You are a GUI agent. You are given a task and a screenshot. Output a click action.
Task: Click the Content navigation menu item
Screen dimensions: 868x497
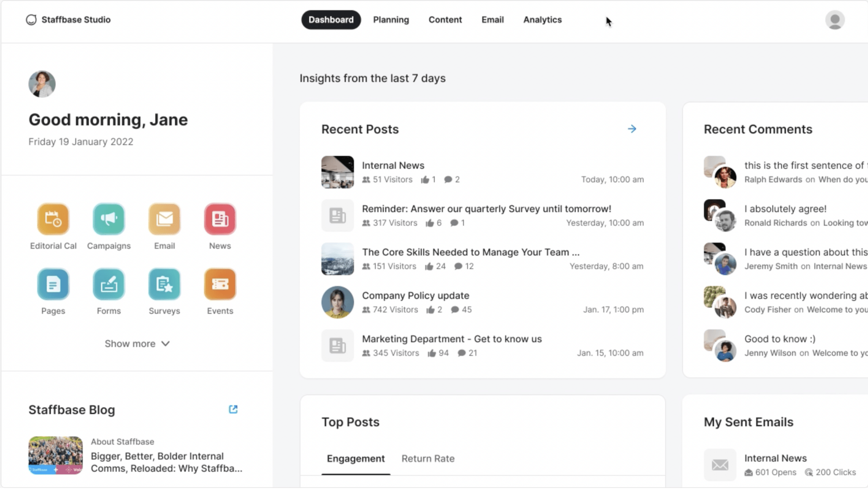[x=445, y=20]
